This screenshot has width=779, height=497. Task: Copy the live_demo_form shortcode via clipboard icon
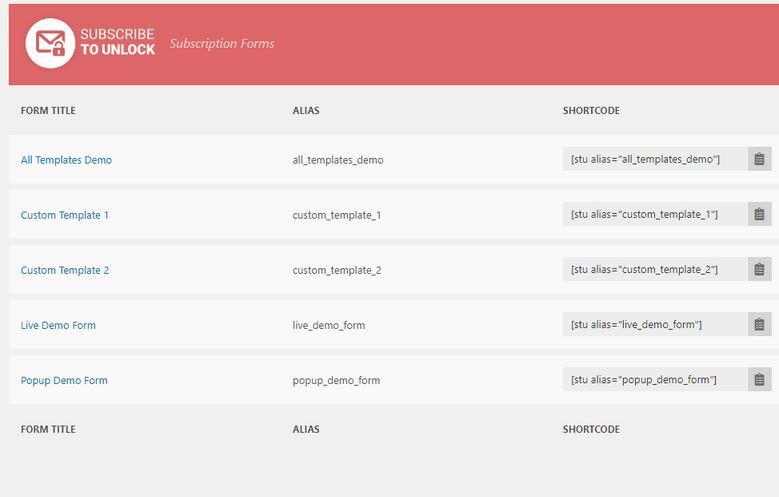[x=760, y=325]
